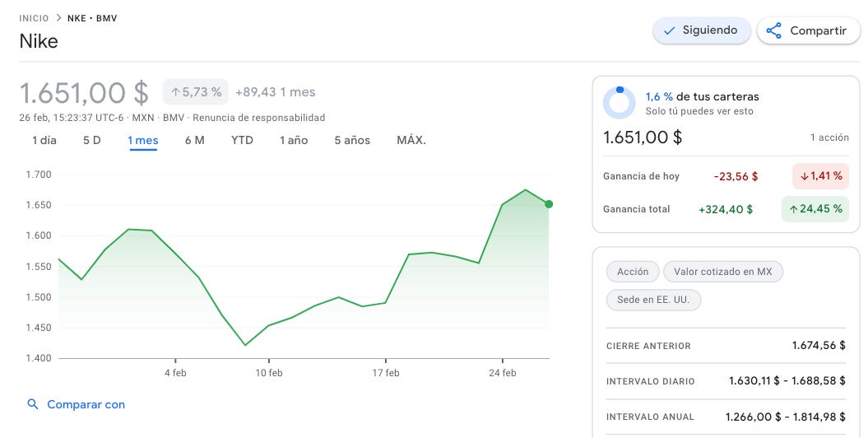Switch to the 6 M range

(x=195, y=141)
